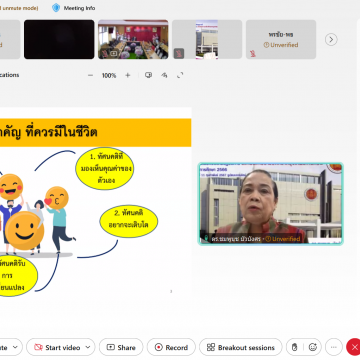Click the Share button
The height and width of the screenshot is (360, 360).
pos(121,347)
